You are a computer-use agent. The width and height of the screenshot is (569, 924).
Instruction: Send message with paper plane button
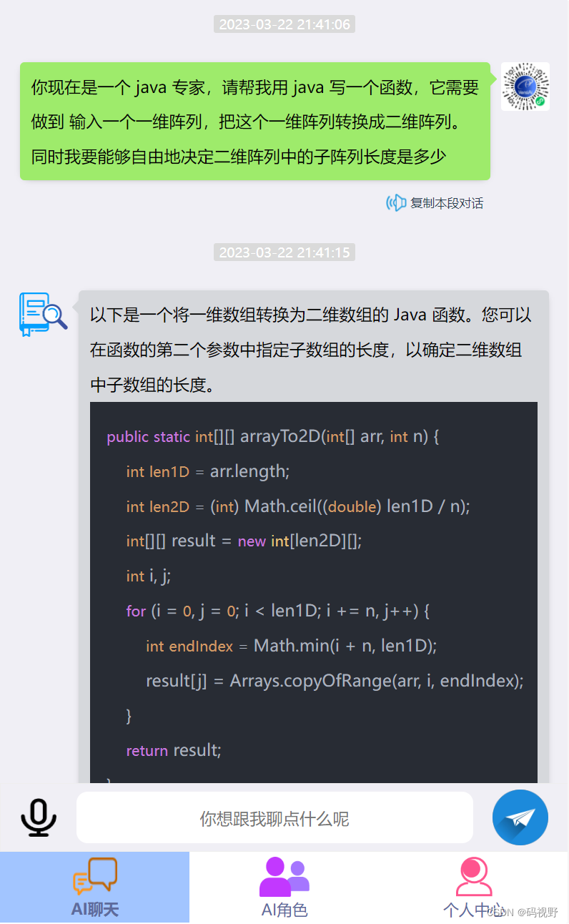[x=520, y=817]
